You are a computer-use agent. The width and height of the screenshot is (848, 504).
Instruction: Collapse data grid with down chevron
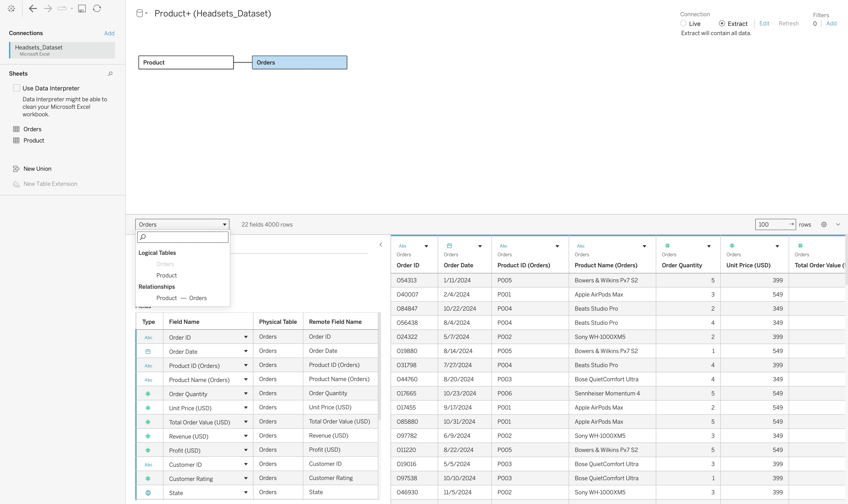[838, 224]
